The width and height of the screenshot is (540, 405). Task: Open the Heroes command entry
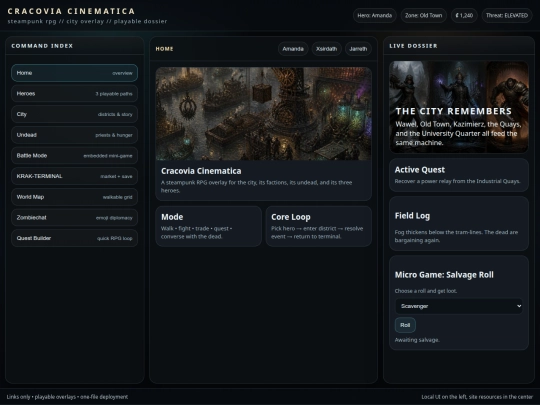pyautogui.click(x=74, y=94)
